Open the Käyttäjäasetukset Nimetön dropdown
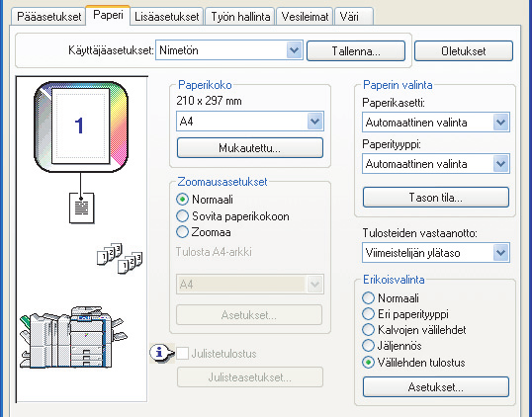Screen dimensions: 532x417 point(229,50)
